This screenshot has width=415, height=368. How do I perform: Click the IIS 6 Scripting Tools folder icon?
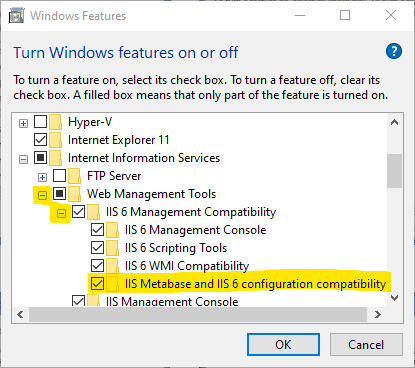112,248
